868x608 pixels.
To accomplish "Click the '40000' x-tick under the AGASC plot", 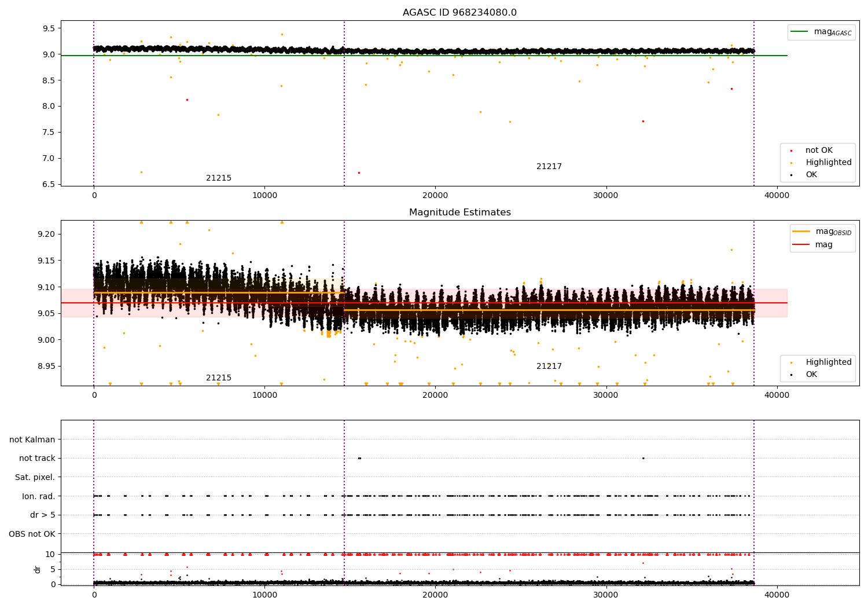I will (777, 196).
